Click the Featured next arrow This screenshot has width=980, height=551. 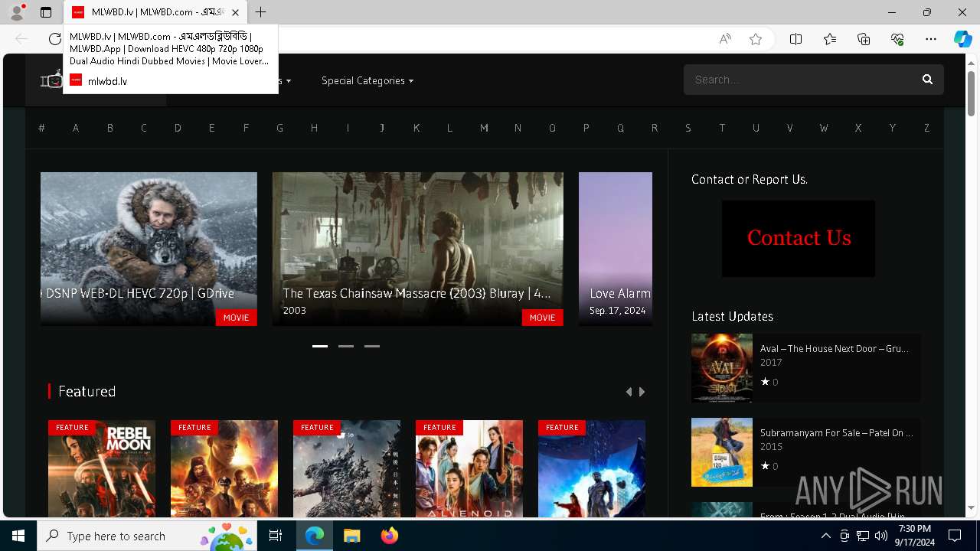coord(642,392)
